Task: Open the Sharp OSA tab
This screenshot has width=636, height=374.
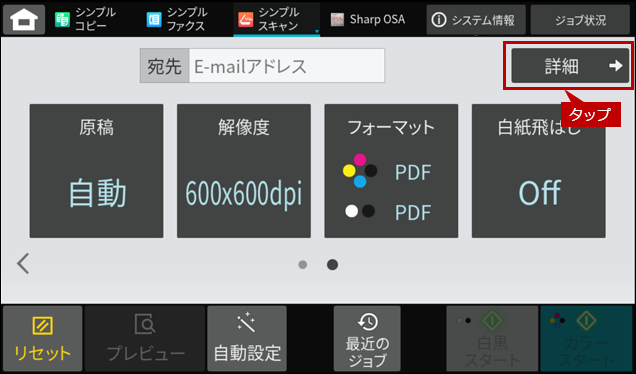Action: 368,19
